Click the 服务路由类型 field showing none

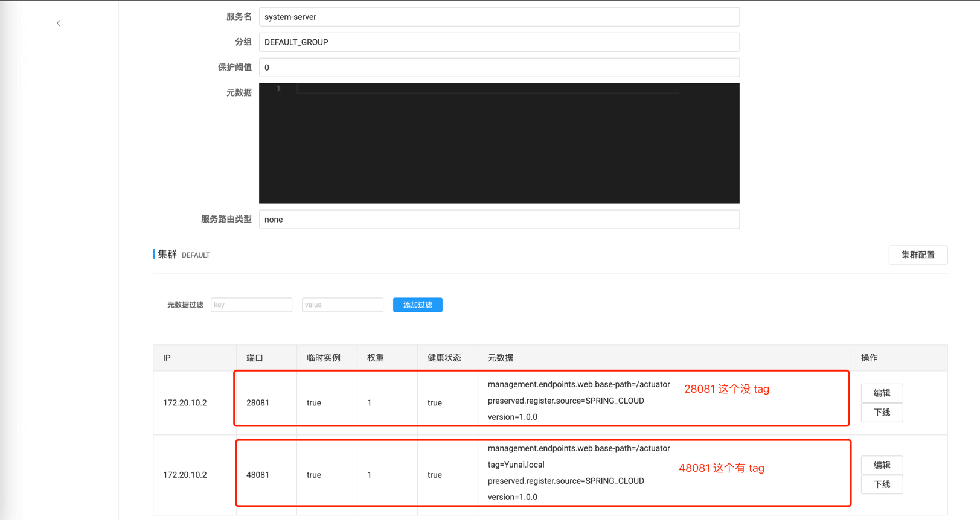(499, 220)
